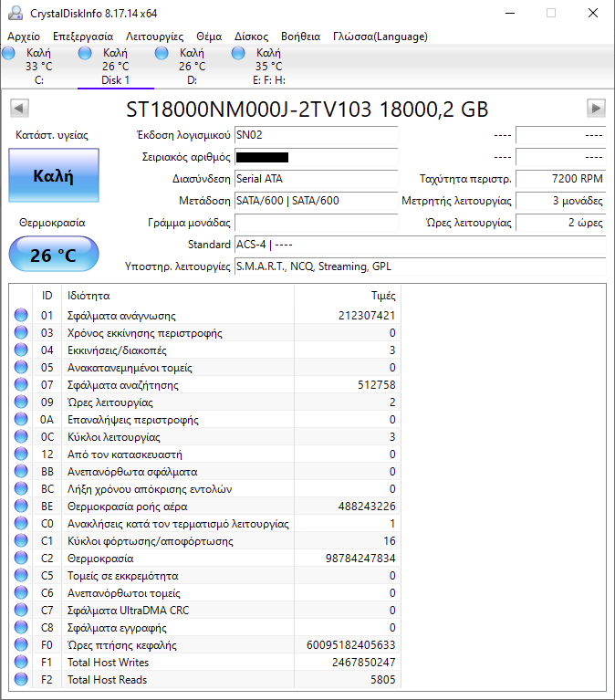
Task: Click the 26 °C temperature button
Action: click(x=54, y=254)
